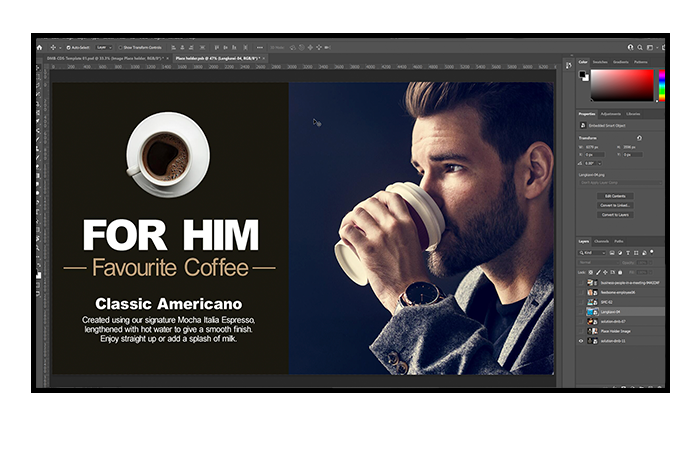Toggle the layer filtering on/off switch

pyautogui.click(x=652, y=252)
